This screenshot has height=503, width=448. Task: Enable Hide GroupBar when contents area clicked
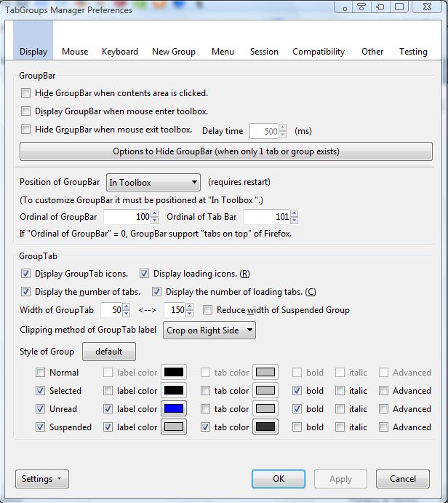27,93
